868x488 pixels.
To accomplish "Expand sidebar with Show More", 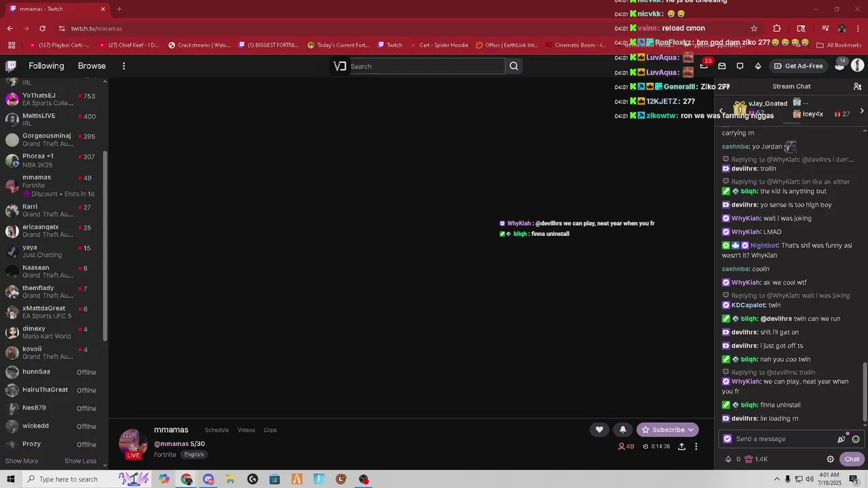I will [x=22, y=461].
